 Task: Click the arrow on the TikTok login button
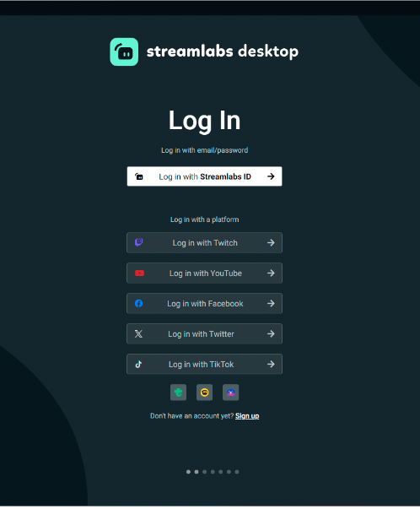271,364
